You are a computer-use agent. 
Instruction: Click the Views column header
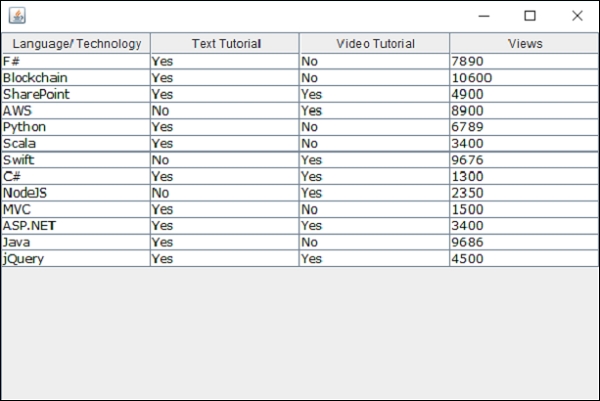[524, 44]
